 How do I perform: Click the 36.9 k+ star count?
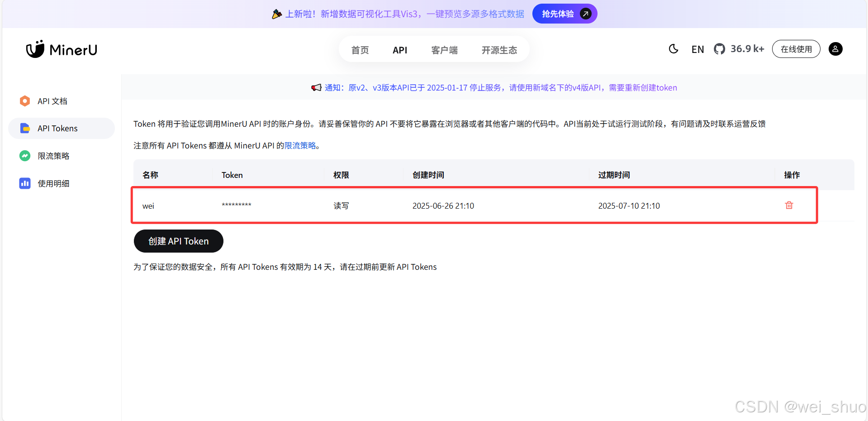point(747,49)
